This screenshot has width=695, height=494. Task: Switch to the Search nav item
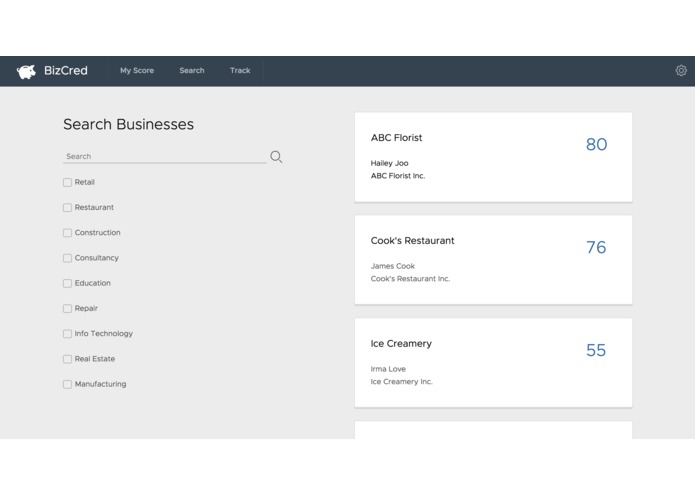click(192, 70)
